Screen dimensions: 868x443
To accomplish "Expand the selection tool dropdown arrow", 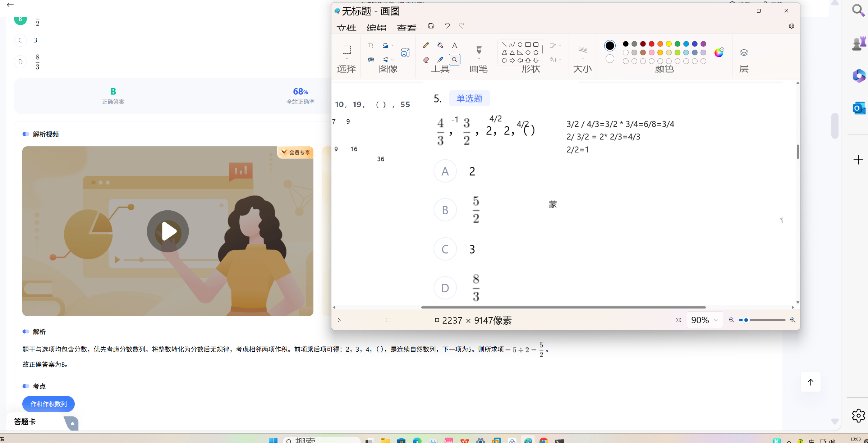I will tap(346, 59).
